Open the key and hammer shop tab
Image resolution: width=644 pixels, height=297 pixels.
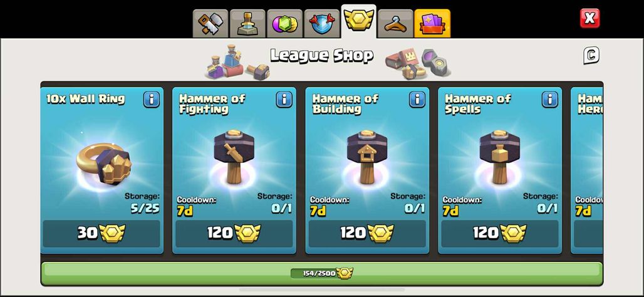pyautogui.click(x=210, y=24)
